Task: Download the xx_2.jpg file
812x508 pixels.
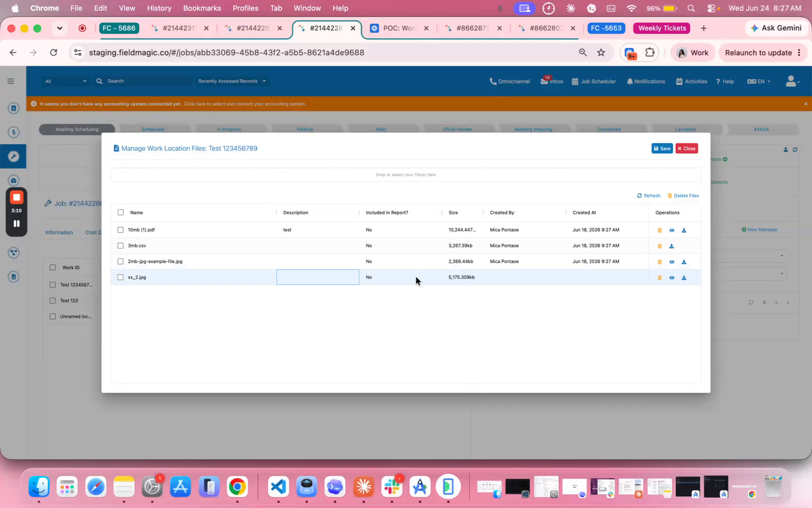Action: [x=684, y=278]
